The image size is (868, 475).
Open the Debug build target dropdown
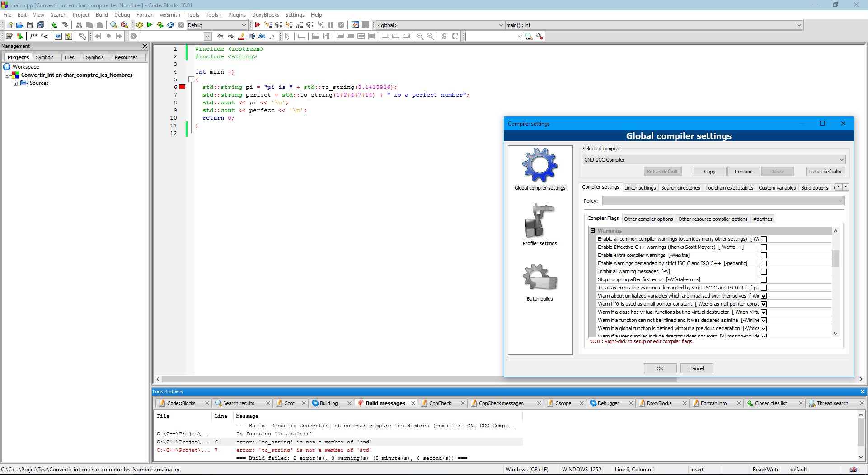coord(217,25)
